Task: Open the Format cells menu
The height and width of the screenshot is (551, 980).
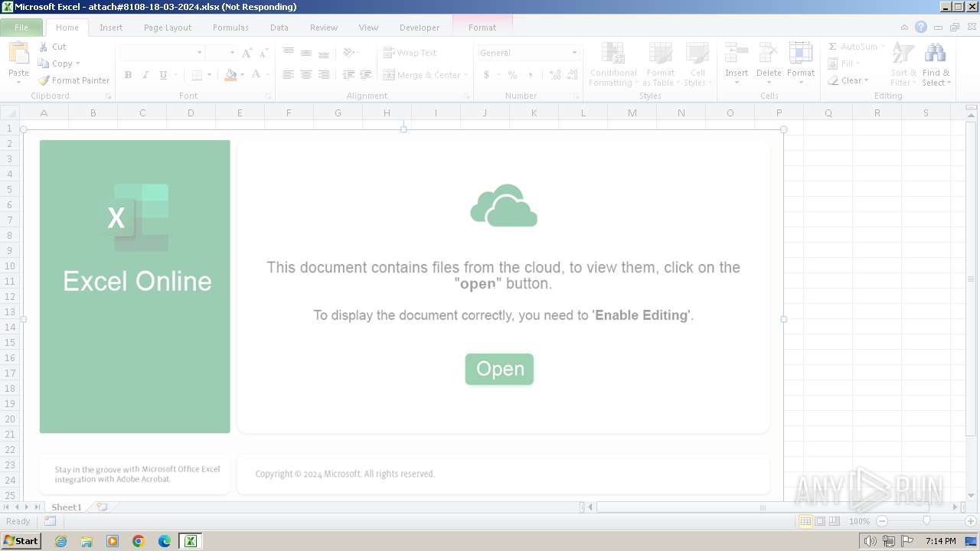Action: coord(801,64)
